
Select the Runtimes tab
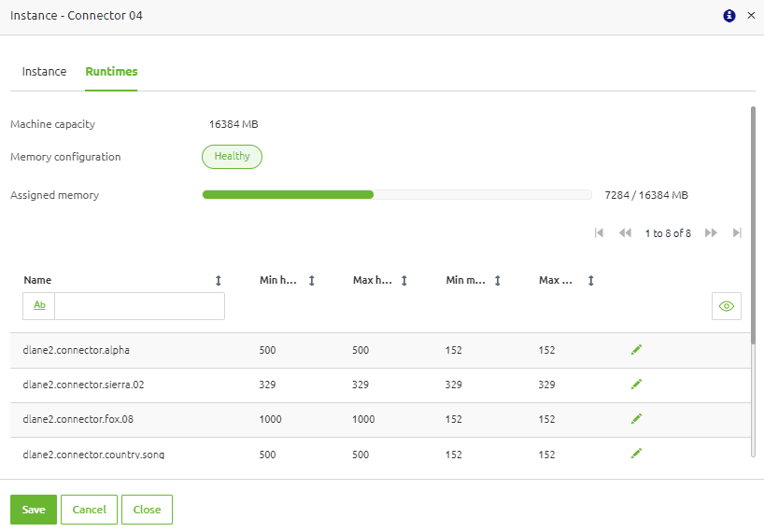pyautogui.click(x=111, y=72)
